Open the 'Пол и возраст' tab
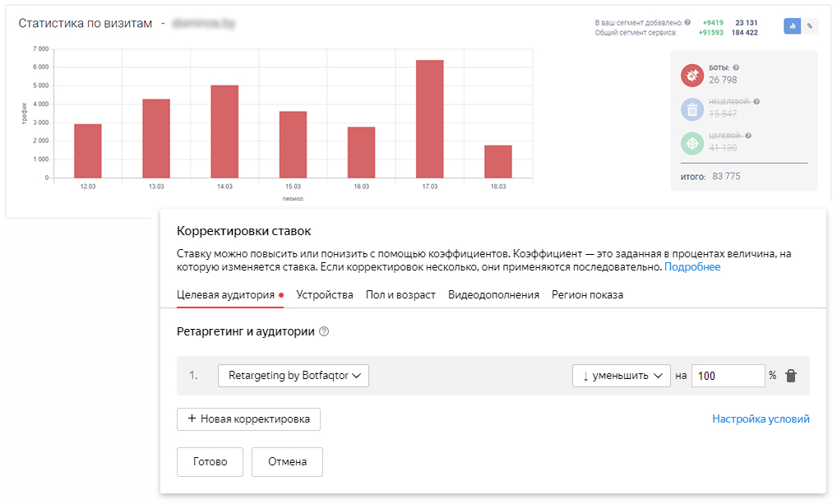This screenshot has height=504, width=837. coord(400,295)
